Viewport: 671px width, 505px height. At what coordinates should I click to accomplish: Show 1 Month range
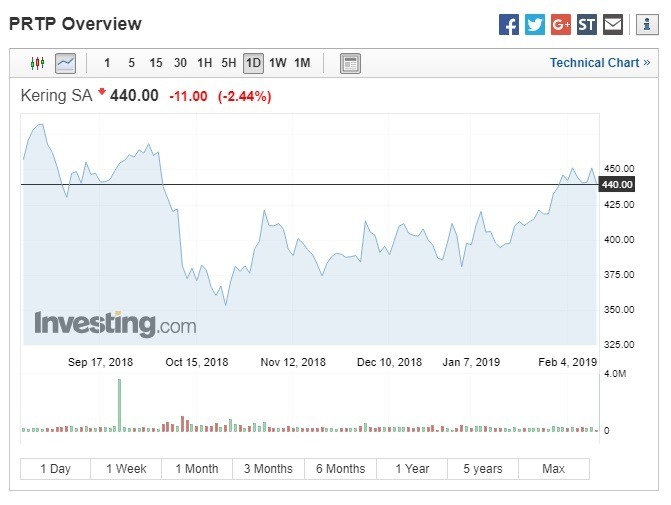click(x=197, y=469)
